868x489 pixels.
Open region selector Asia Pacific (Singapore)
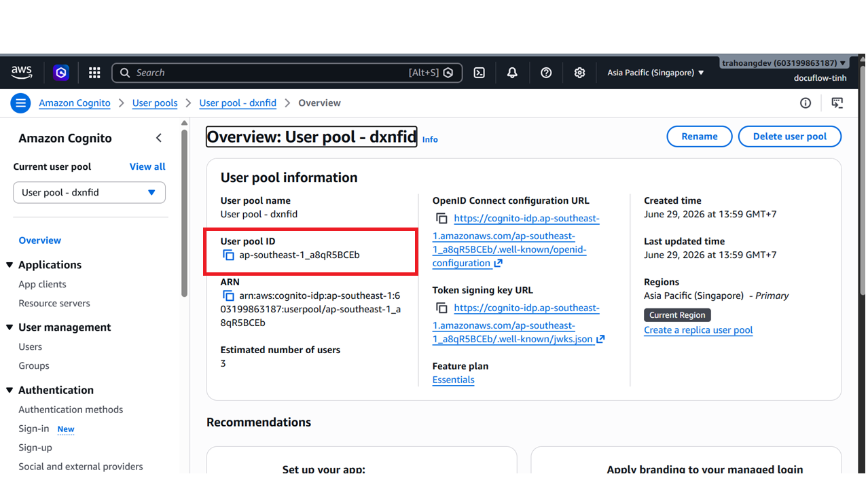[x=655, y=73]
